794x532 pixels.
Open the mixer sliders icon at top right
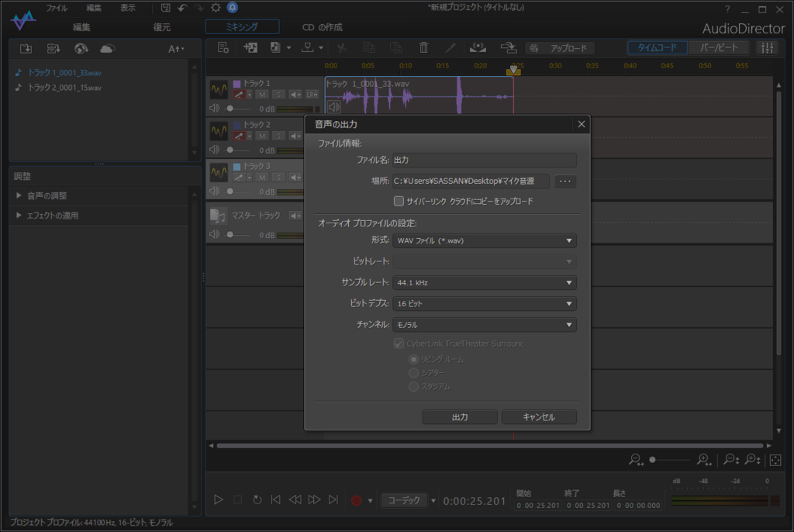[768, 47]
